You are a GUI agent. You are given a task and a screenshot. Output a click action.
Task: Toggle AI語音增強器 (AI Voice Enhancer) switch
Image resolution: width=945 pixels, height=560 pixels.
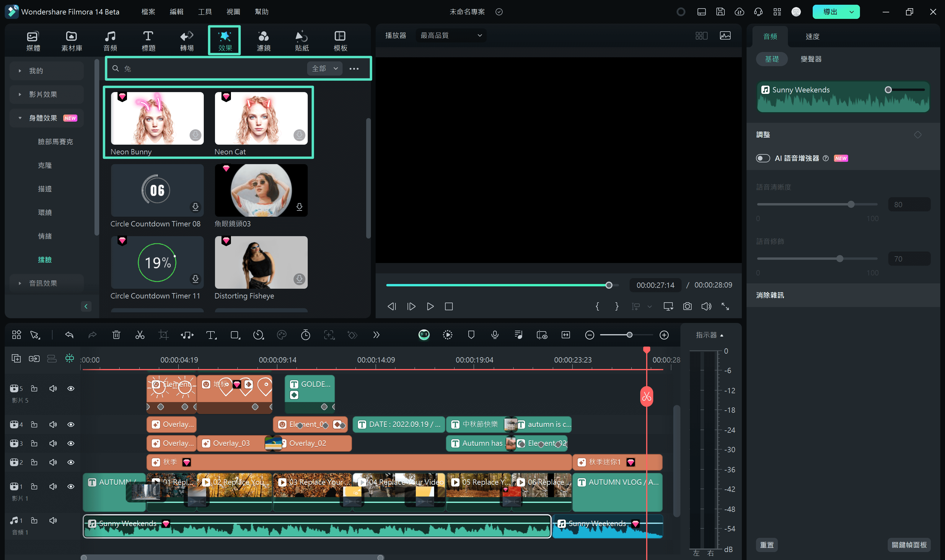pos(763,158)
